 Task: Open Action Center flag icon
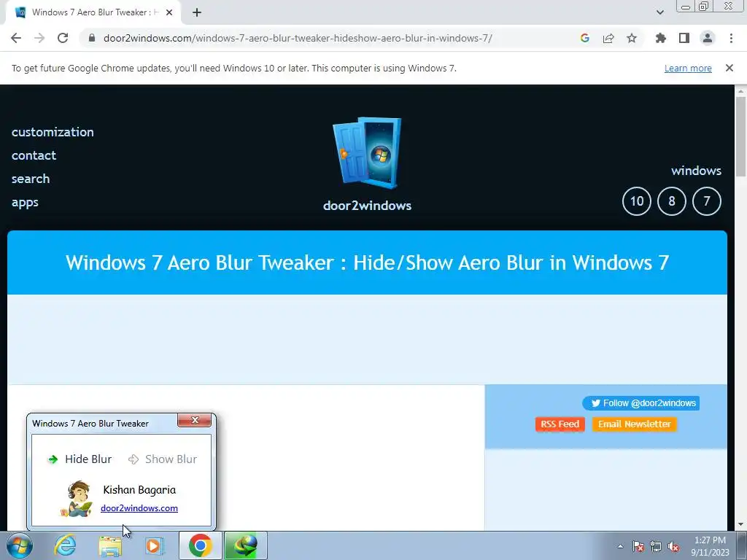point(638,546)
